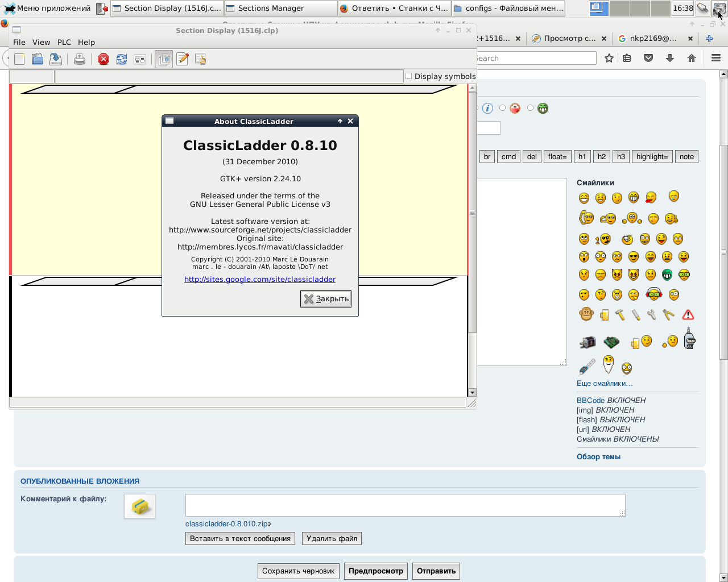The width and height of the screenshot is (728, 582).
Task: Click the Pocket icon in Firefox toolbar
Action: click(648, 58)
